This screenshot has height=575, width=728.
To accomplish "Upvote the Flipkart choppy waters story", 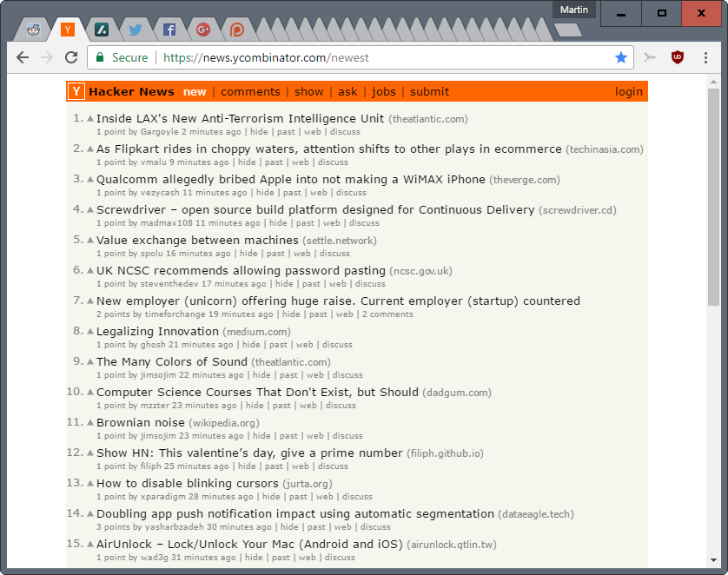I will click(90, 149).
